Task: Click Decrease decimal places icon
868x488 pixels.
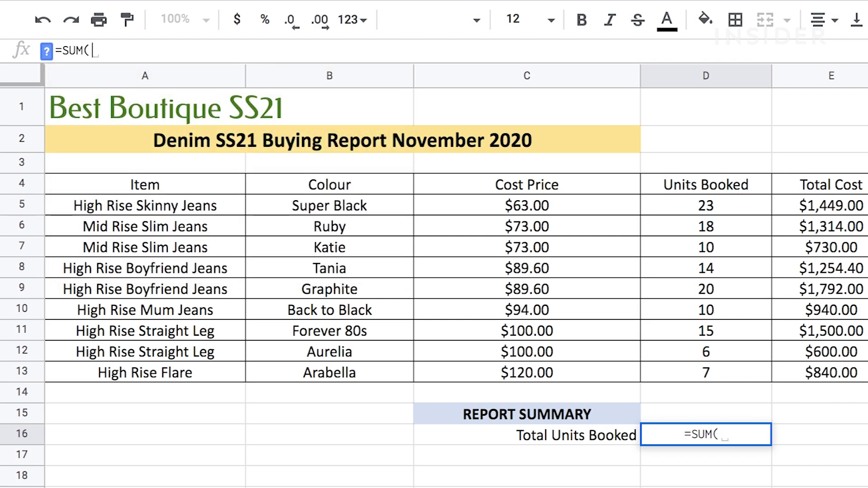Action: pos(291,20)
